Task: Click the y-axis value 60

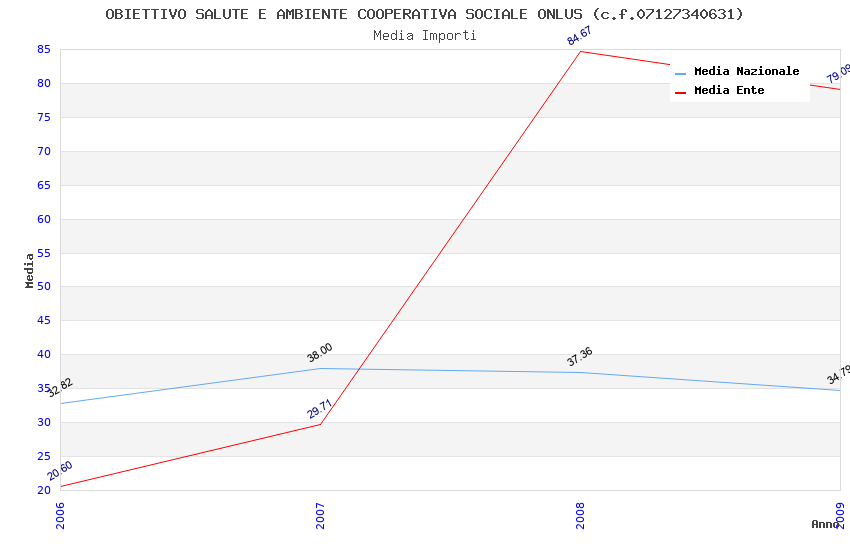Action: tap(44, 219)
